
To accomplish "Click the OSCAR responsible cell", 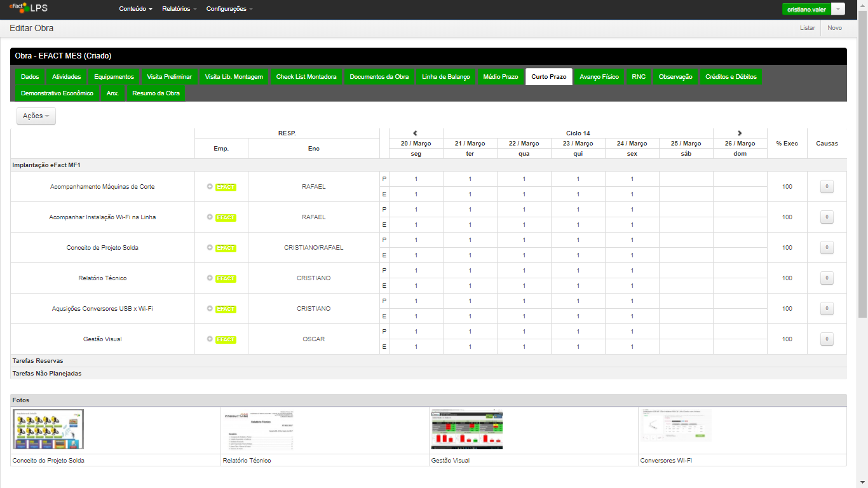I will pos(314,339).
